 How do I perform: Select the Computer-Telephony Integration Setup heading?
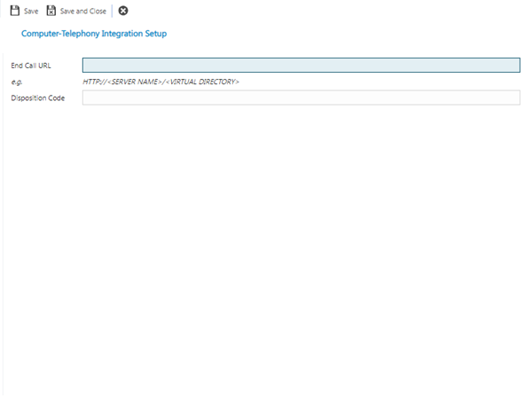tap(93, 34)
